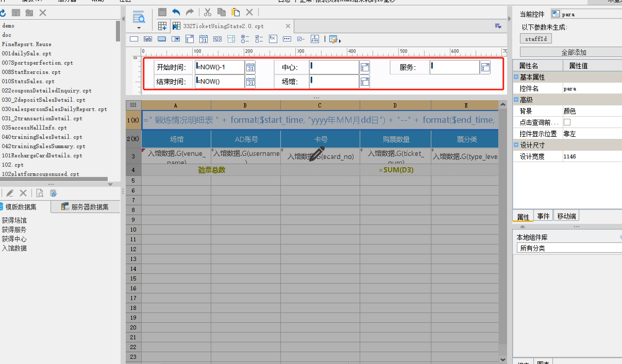Select the checkbox combo widget icon

point(190,39)
